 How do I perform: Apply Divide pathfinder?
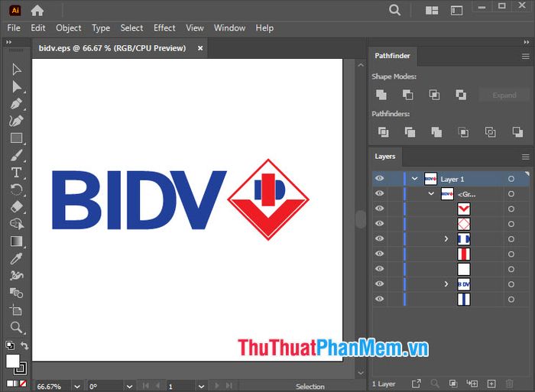[x=383, y=131]
